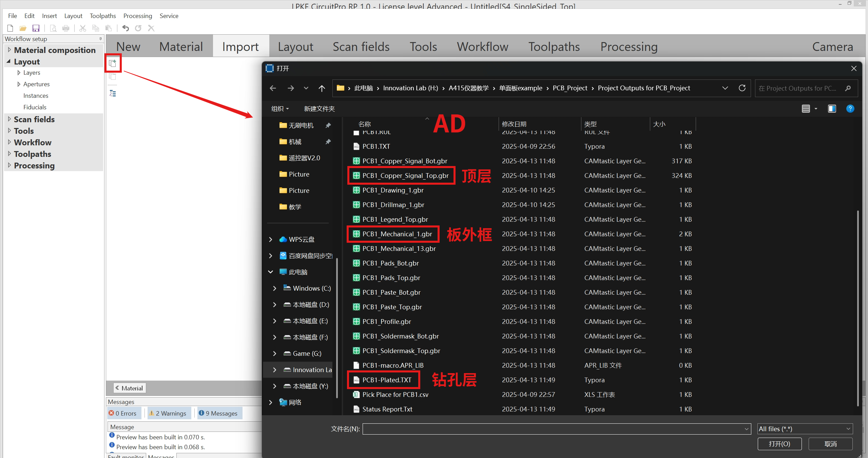Click the New document icon in the toolbar
This screenshot has height=458, width=868.
(10, 28)
